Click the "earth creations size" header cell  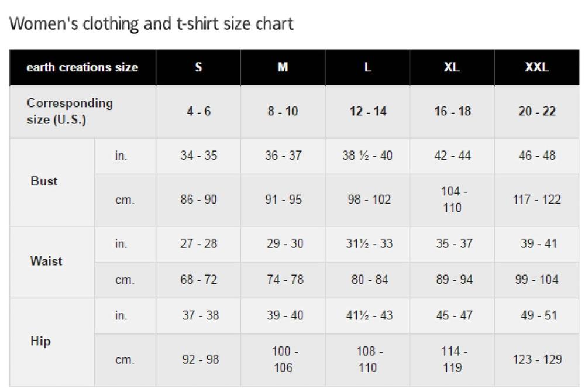click(82, 67)
